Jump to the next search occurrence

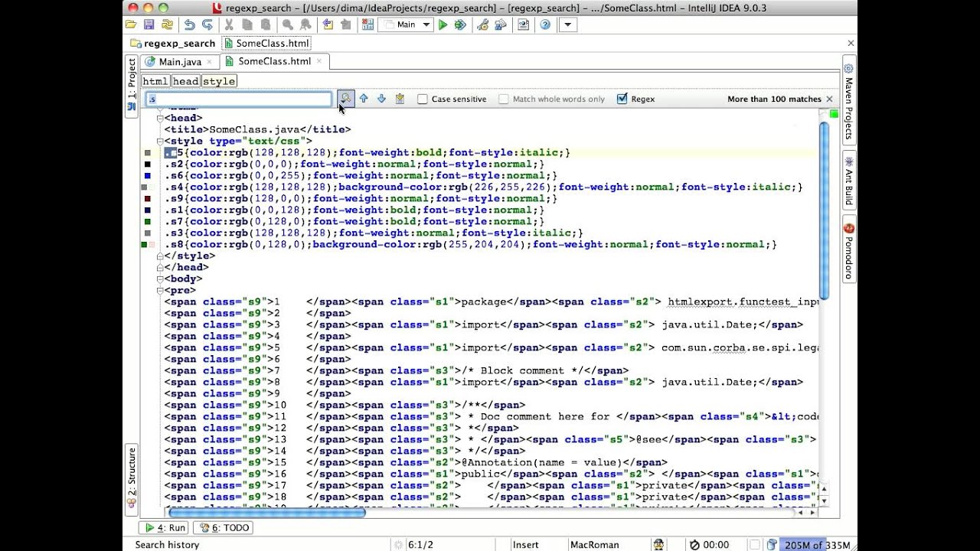(x=381, y=99)
